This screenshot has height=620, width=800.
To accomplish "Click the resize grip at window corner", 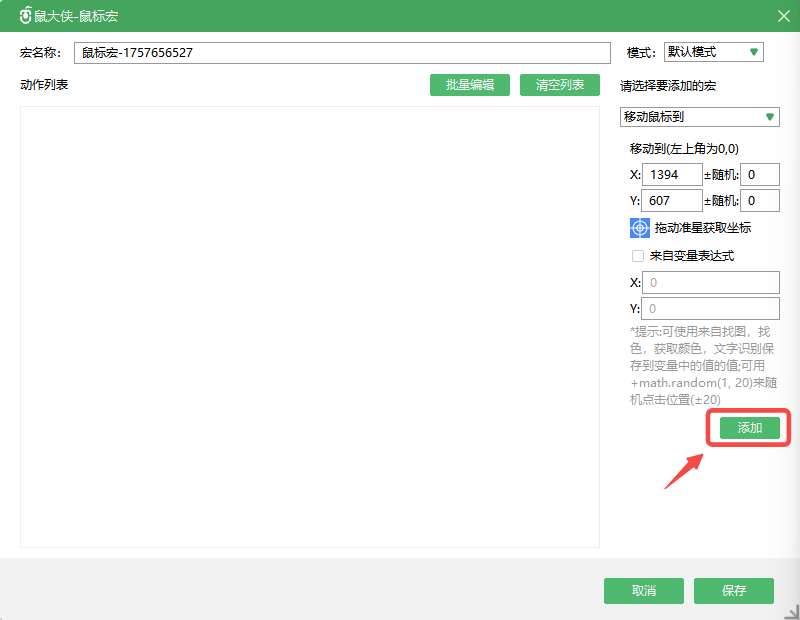I will click(791, 611).
